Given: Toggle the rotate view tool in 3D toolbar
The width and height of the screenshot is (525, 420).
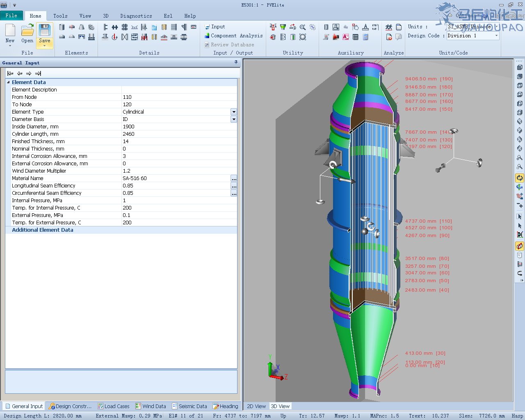Looking at the screenshot, I should coord(520,178).
